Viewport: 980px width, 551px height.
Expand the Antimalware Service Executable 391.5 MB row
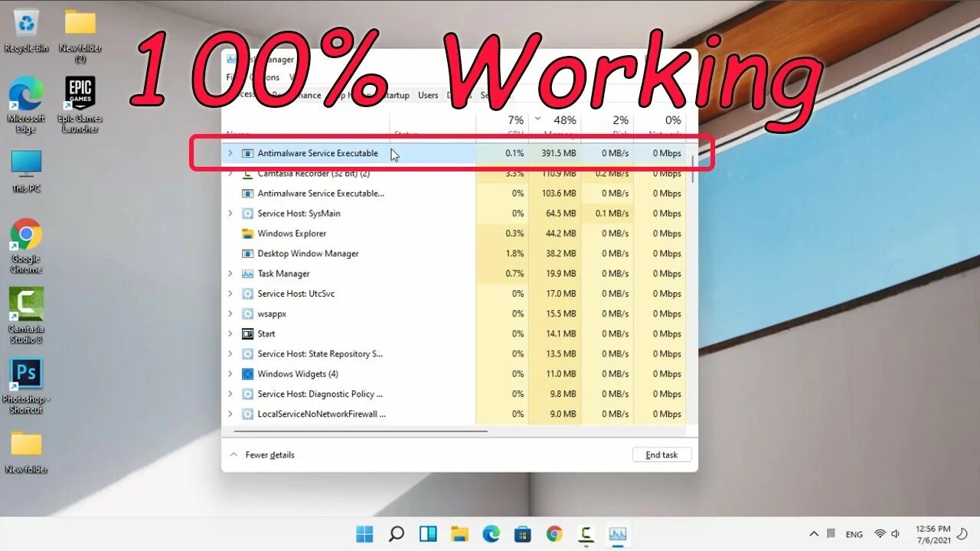pyautogui.click(x=230, y=153)
